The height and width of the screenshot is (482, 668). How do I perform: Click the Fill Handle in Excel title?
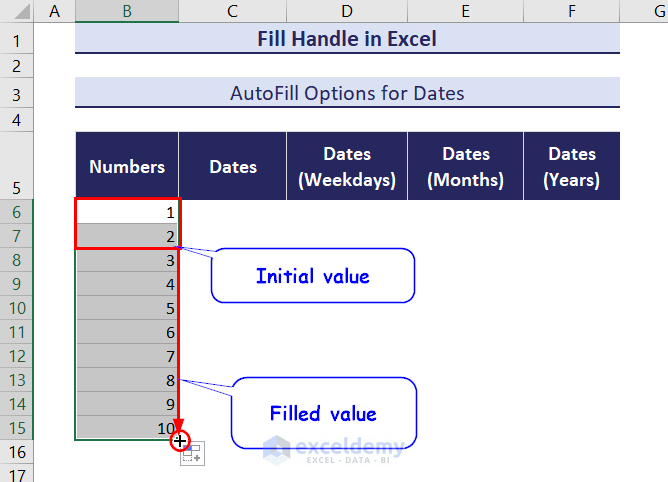(347, 40)
